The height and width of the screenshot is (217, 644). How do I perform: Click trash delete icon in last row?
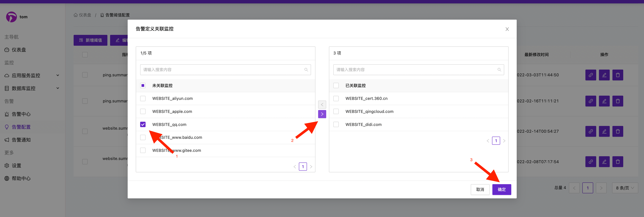(x=617, y=162)
